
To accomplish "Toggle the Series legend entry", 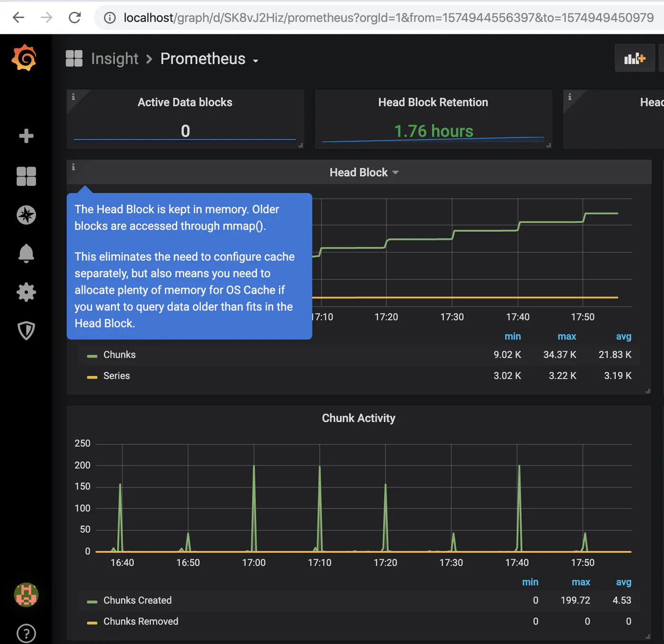I will (117, 375).
